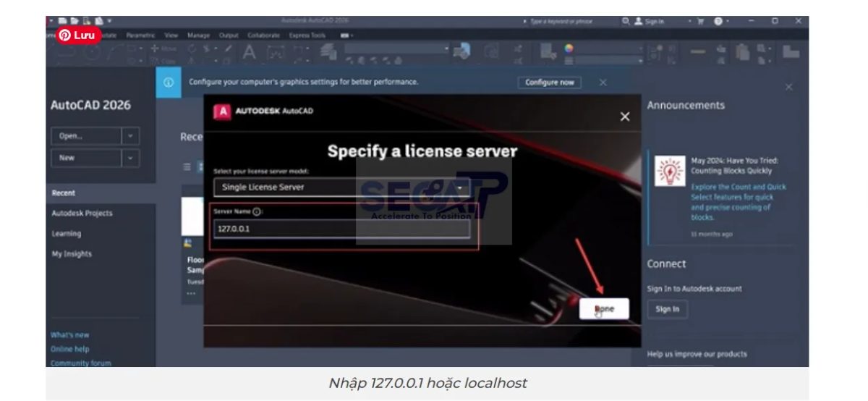Click the New button
The width and height of the screenshot is (868, 401).
coord(86,158)
